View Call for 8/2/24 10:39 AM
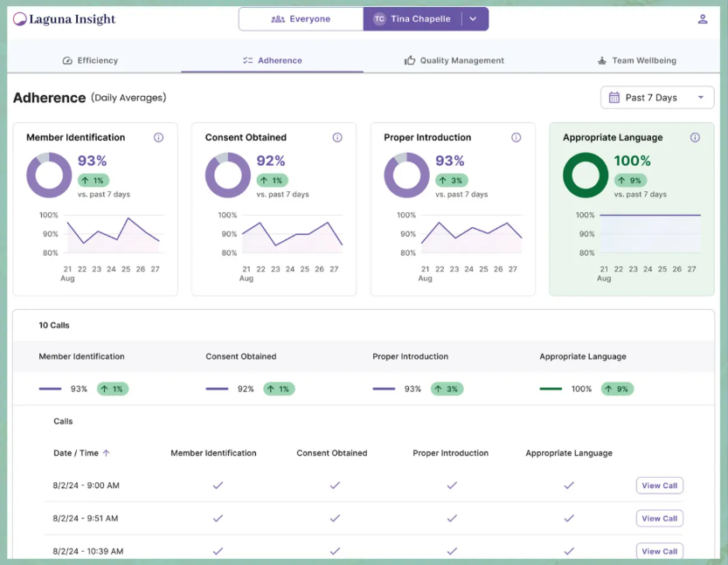728x565 pixels. tap(659, 551)
